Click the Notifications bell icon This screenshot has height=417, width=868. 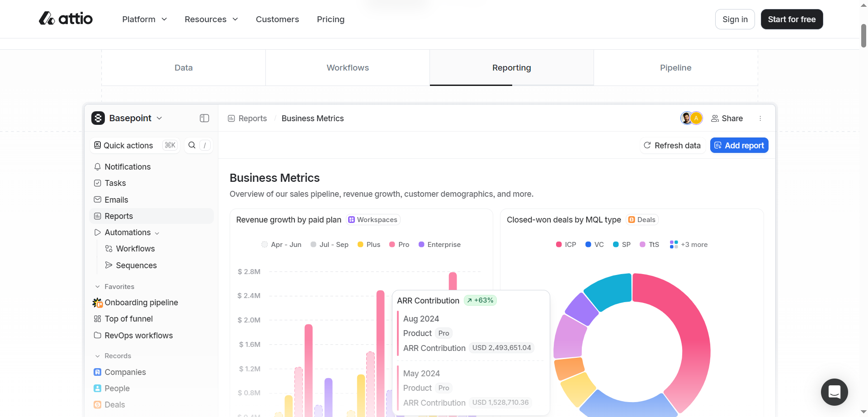[x=97, y=167]
